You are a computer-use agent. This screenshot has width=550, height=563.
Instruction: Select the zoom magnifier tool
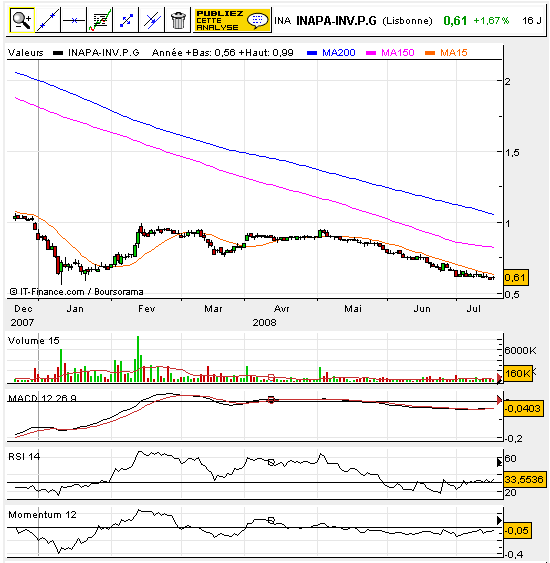click(x=22, y=20)
